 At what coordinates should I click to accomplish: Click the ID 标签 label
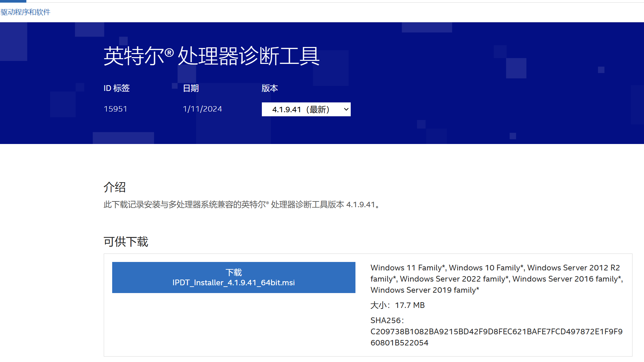tap(117, 88)
